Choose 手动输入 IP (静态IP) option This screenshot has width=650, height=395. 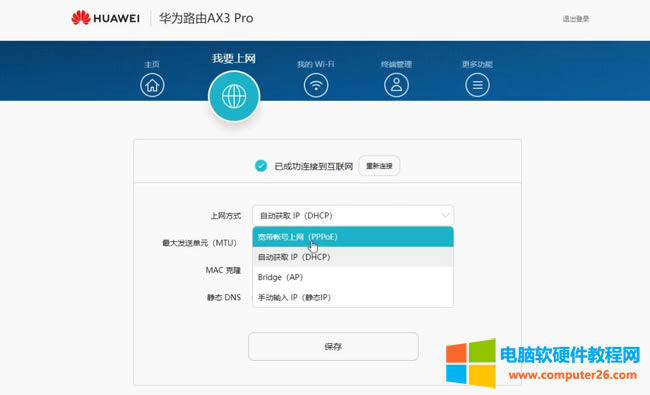[x=353, y=297]
